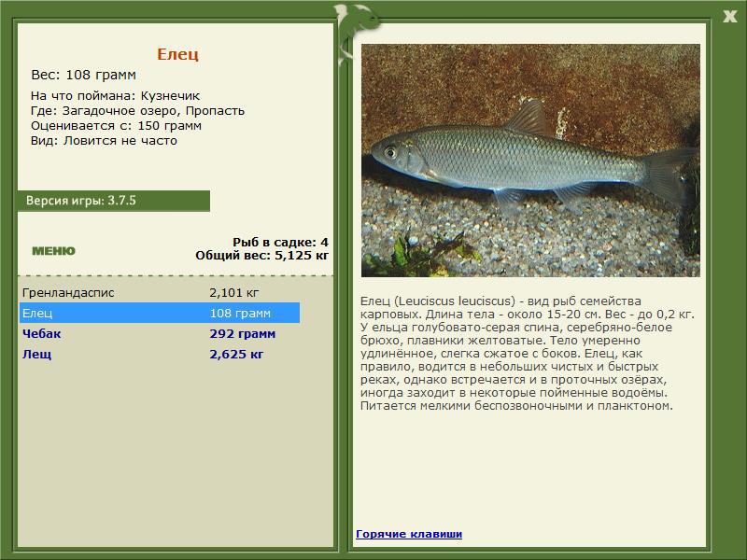This screenshot has height=560, width=747.
Task: Click the Рыб в садке: 4 counter
Action: 280,242
